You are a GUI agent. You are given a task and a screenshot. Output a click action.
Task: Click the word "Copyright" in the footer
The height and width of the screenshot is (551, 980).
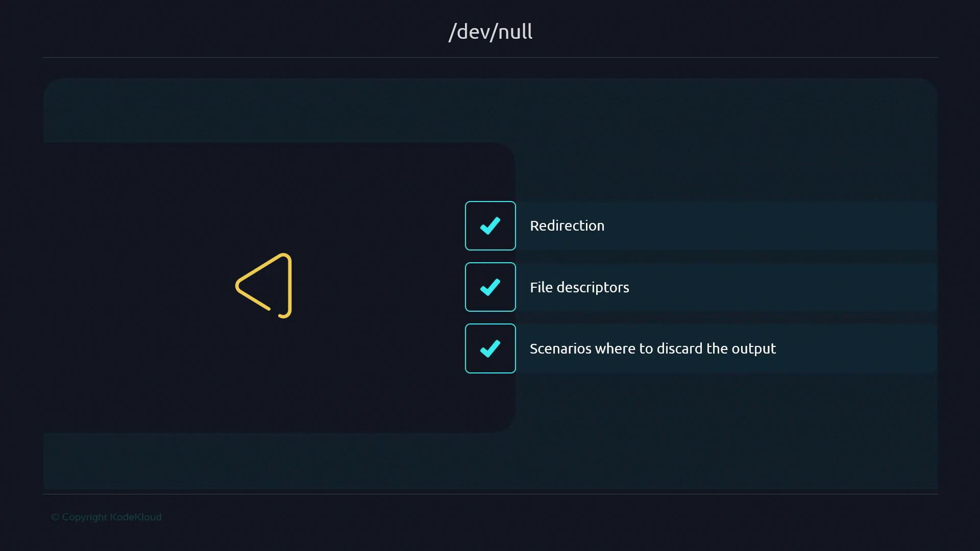click(x=85, y=517)
